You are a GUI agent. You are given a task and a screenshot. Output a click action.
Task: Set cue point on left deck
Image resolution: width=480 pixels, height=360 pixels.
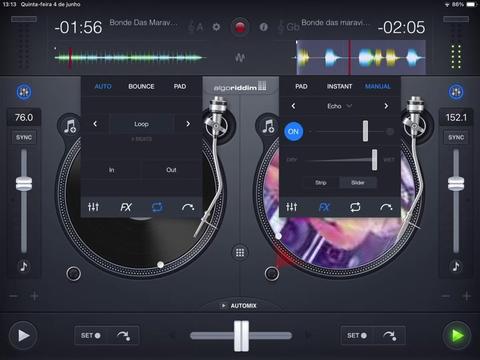click(91, 335)
